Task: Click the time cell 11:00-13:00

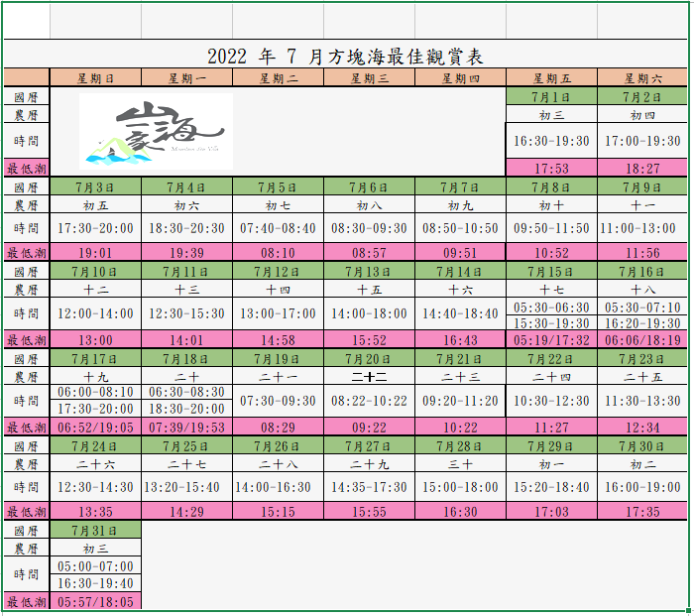Action: coord(641,228)
